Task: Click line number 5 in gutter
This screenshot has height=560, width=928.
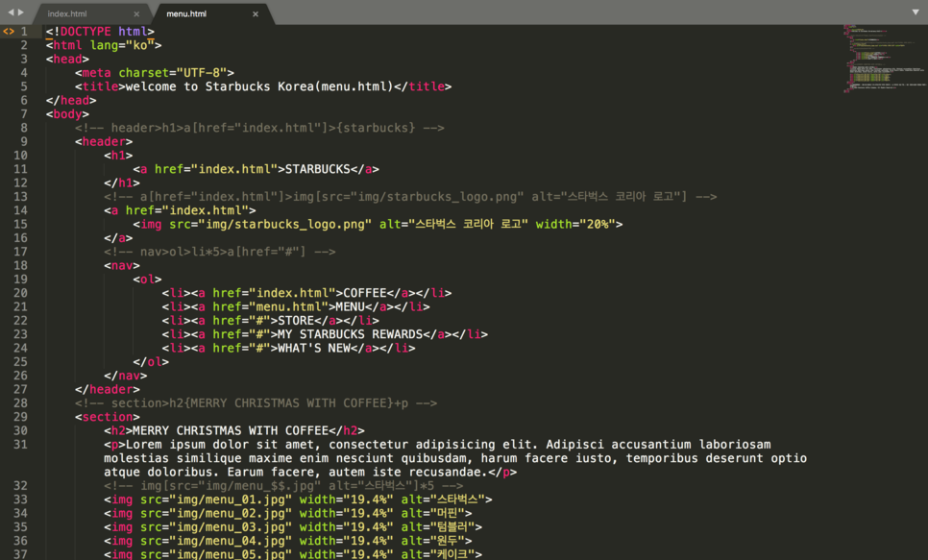Action: 24,86
